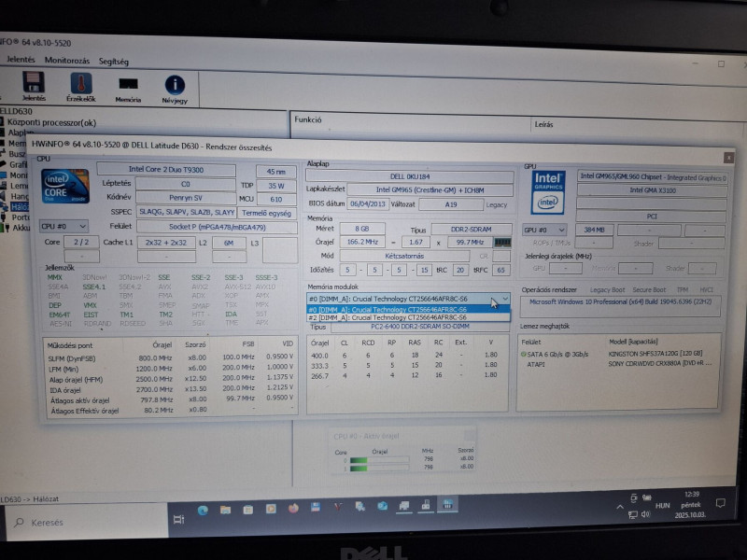Collapse the memory module combo box arrow

[x=505, y=299]
